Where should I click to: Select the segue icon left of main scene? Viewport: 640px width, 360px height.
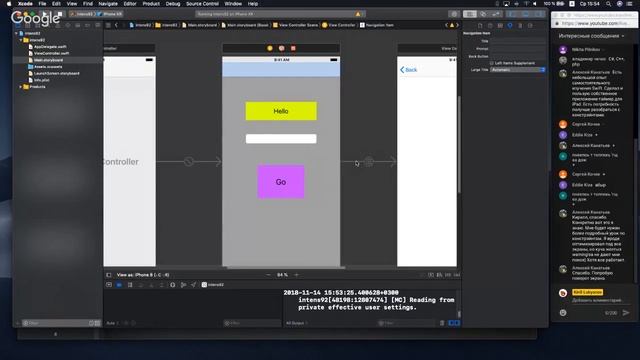tap(188, 162)
